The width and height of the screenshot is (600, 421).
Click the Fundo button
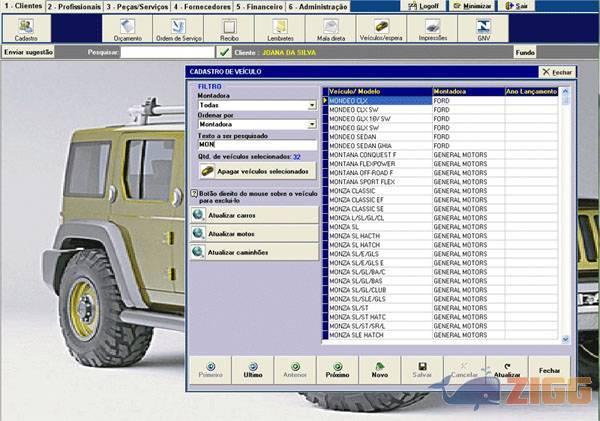[x=525, y=52]
